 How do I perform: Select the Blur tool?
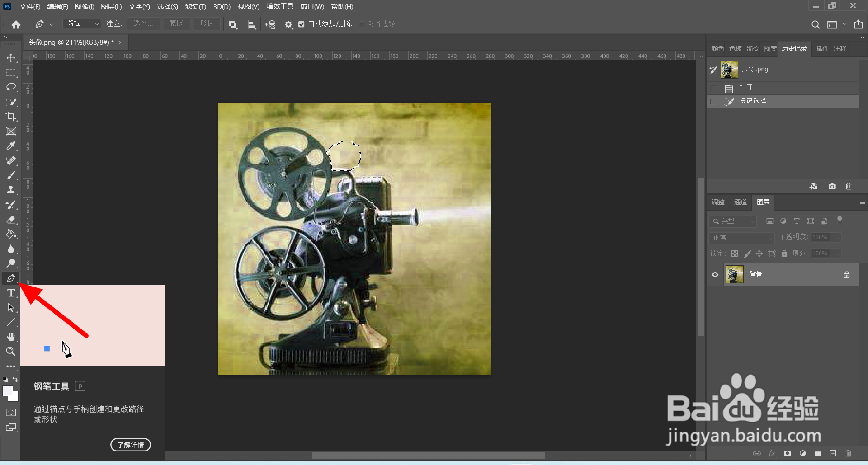(x=11, y=249)
